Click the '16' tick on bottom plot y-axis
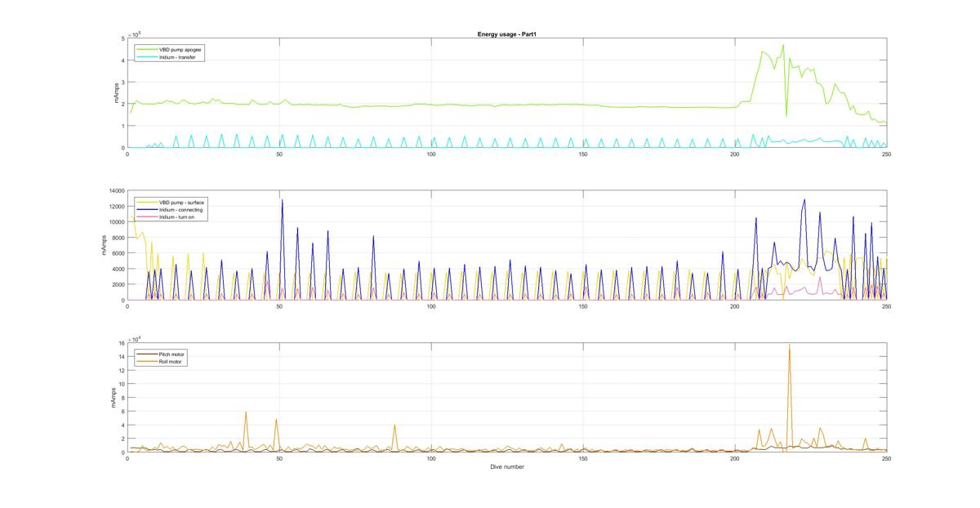Screen dimensions: 980x508 121,343
